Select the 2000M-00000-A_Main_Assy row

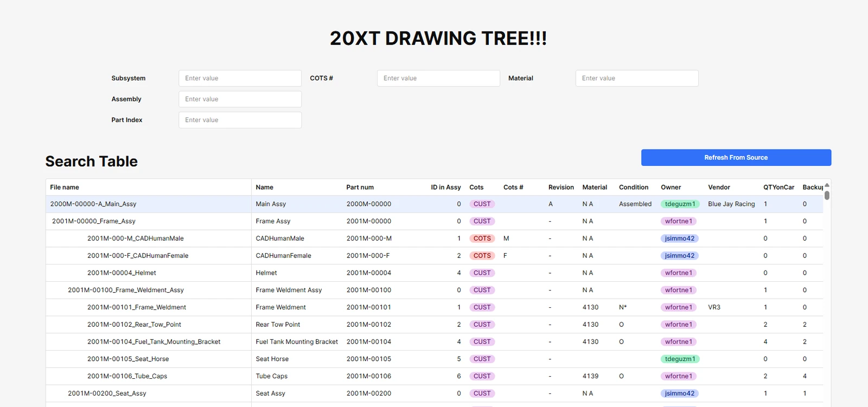tap(434, 204)
